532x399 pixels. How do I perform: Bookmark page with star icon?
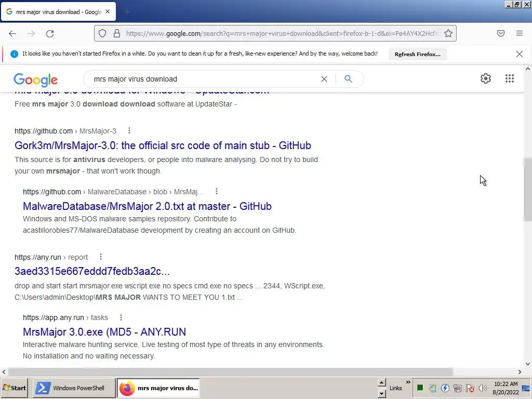pos(448,33)
